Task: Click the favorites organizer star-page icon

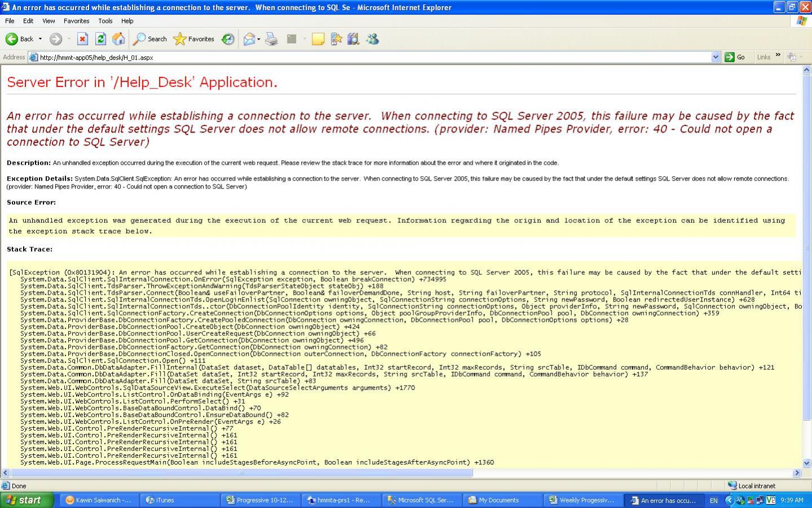Action: (337, 39)
